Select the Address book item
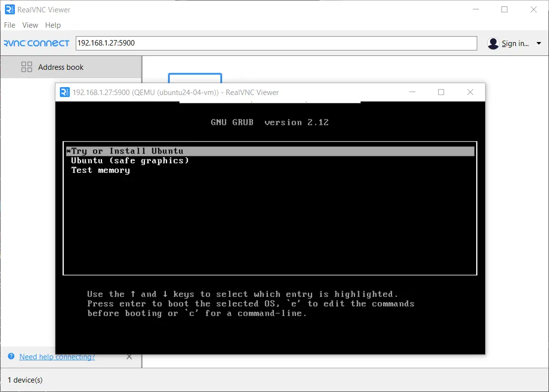The image size is (549, 392). coord(71,67)
